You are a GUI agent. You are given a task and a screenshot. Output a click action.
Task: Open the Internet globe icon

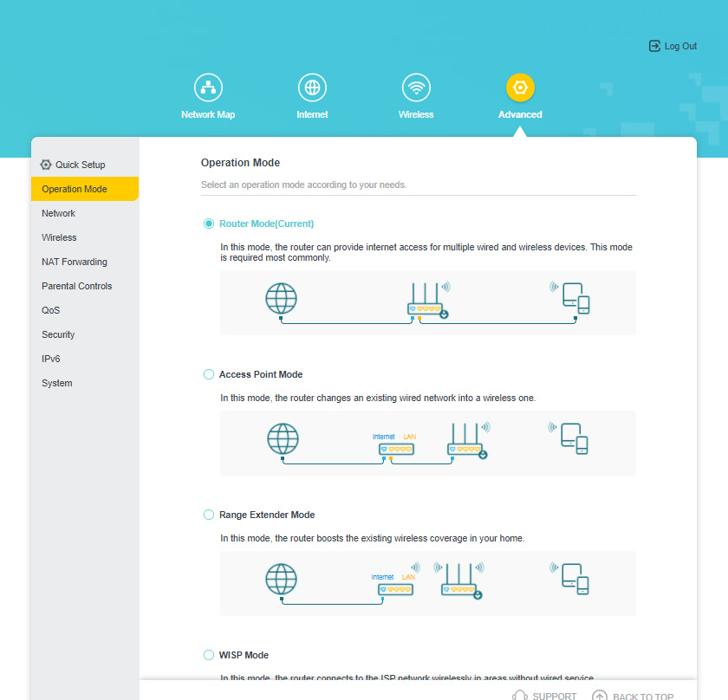[x=312, y=87]
